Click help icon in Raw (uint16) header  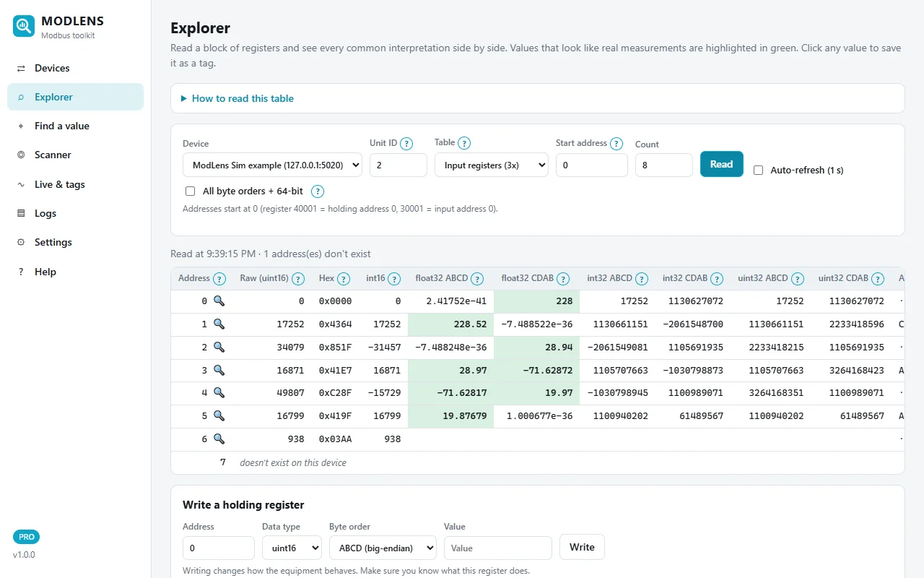point(297,279)
